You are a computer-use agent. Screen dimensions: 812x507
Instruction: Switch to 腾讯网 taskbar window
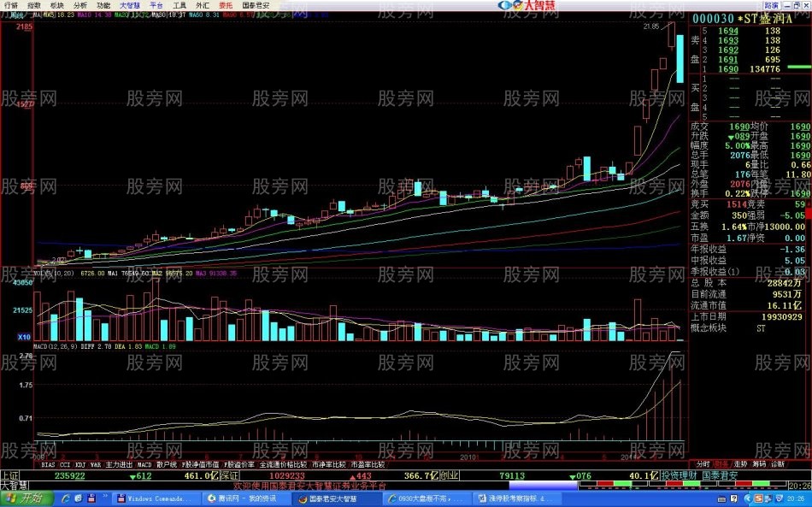(x=246, y=498)
